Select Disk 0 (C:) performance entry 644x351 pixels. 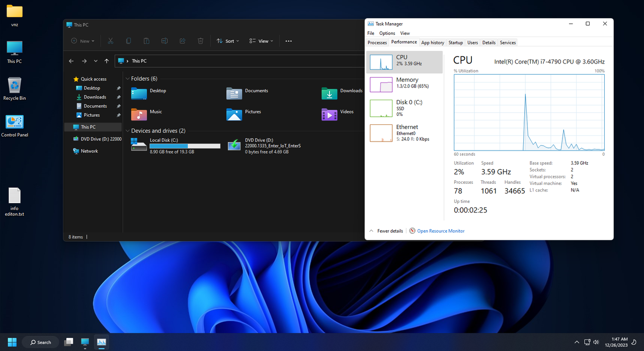tap(405, 108)
